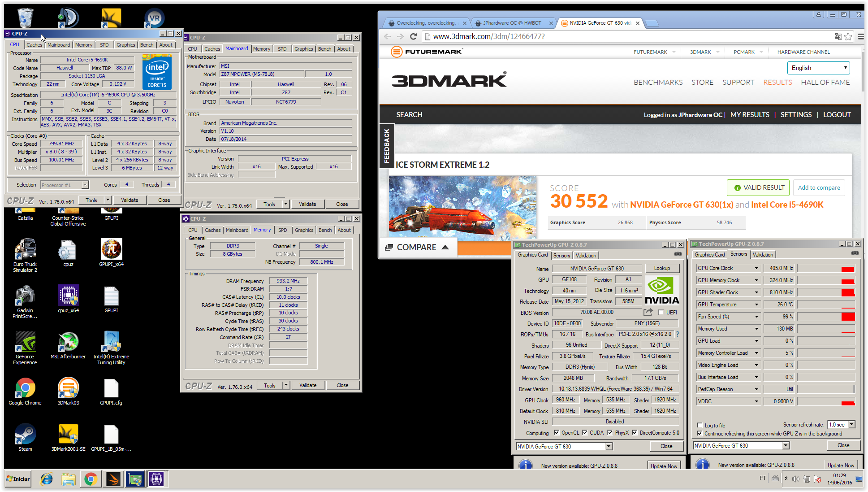Reload the 3DMark page in Chrome
Viewport: 868px width, 492px height.
point(413,37)
